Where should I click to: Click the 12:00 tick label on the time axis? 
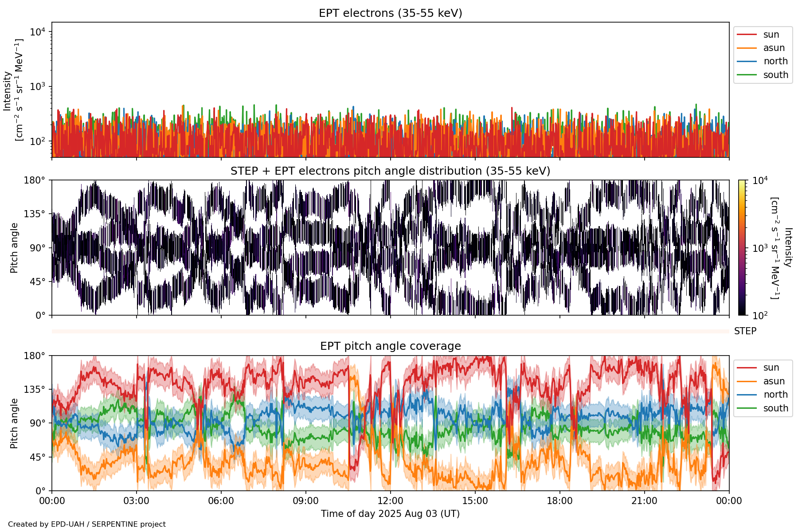click(x=390, y=501)
